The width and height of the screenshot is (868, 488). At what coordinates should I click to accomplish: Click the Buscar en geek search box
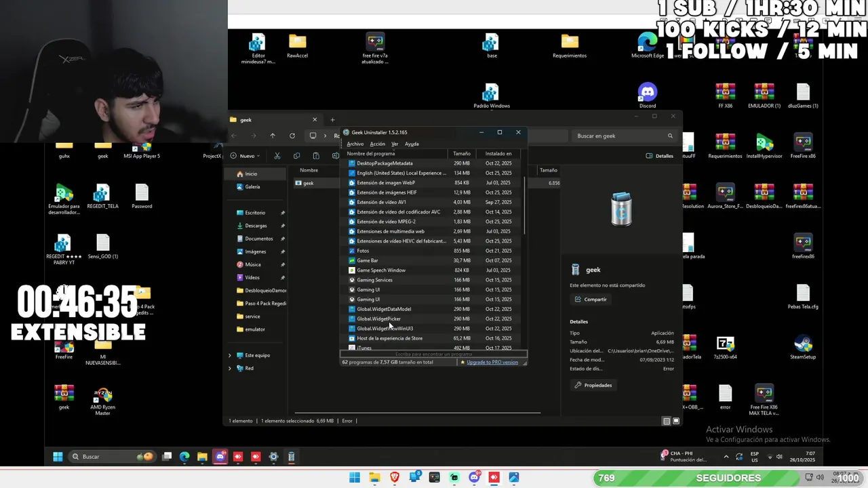(625, 136)
